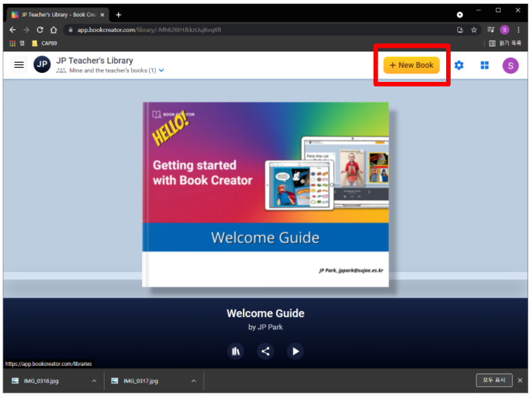The width and height of the screenshot is (532, 398).
Task: Click 'by JP Park' author text
Action: click(265, 327)
